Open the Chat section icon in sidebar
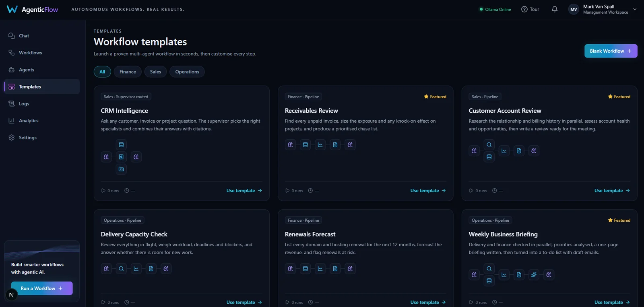Image resolution: width=644 pixels, height=307 pixels. [11, 36]
